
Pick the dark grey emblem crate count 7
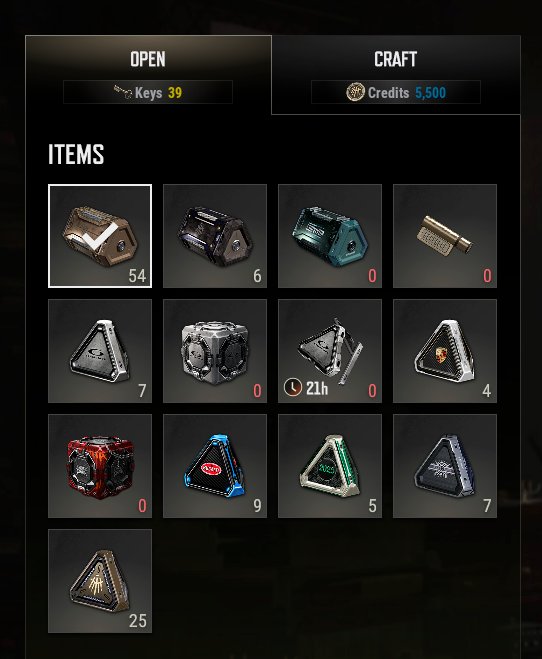(x=445, y=466)
